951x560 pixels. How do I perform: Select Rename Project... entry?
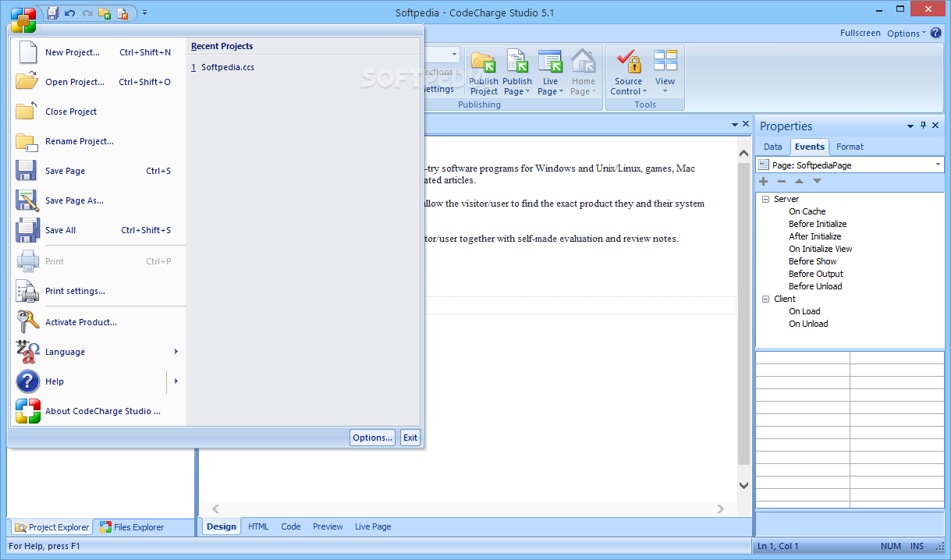click(98, 141)
